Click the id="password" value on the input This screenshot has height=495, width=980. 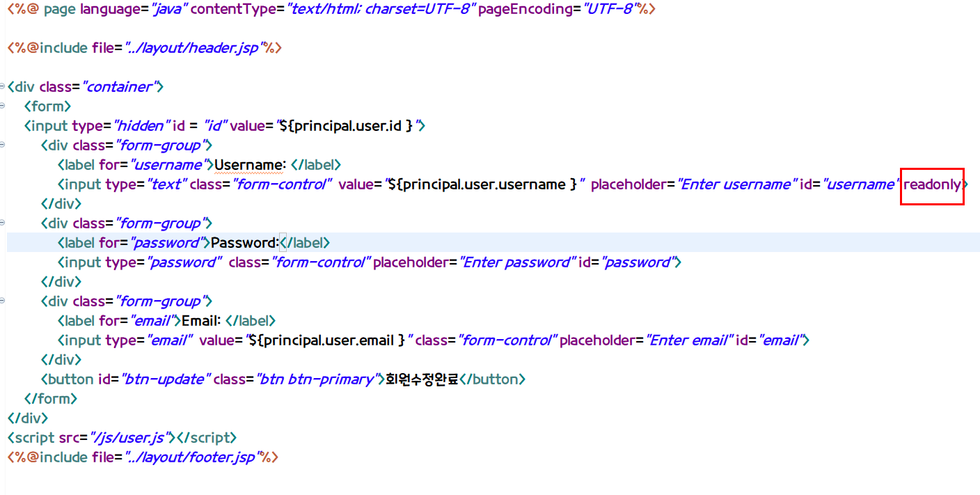point(639,262)
